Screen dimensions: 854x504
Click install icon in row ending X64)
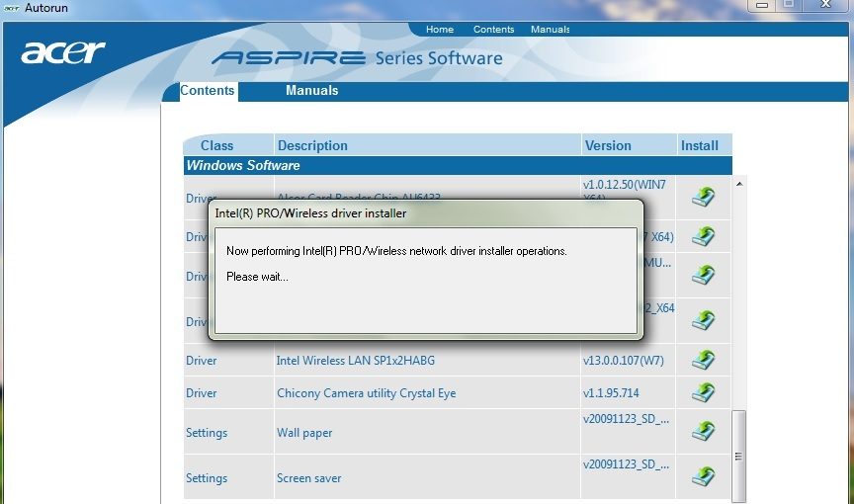click(703, 236)
